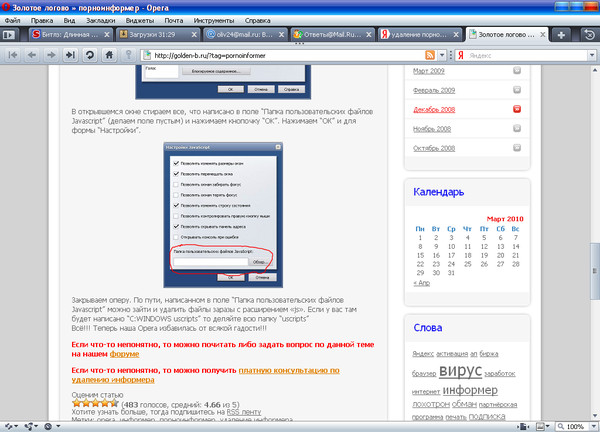Image resolution: width=600 pixels, height=432 pixels.
Task: Open the Справка menu
Action: 258,20
